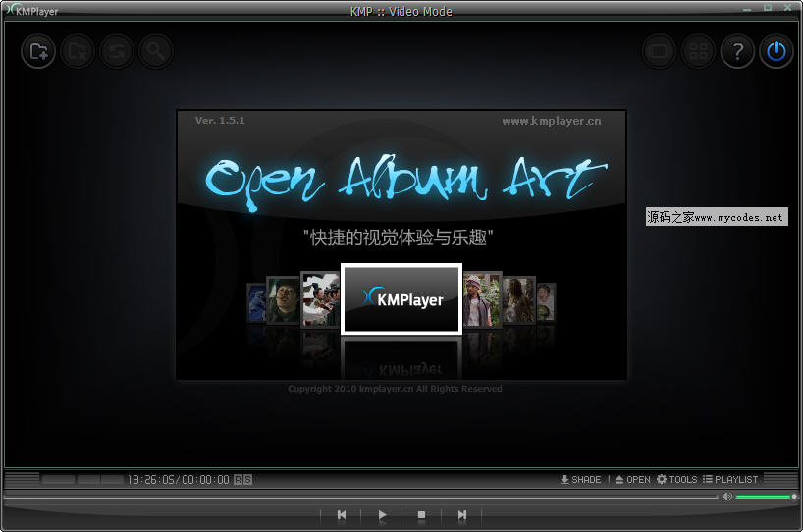Click the OPEN button
Viewport: 803px width, 532px height.
pyautogui.click(x=633, y=480)
